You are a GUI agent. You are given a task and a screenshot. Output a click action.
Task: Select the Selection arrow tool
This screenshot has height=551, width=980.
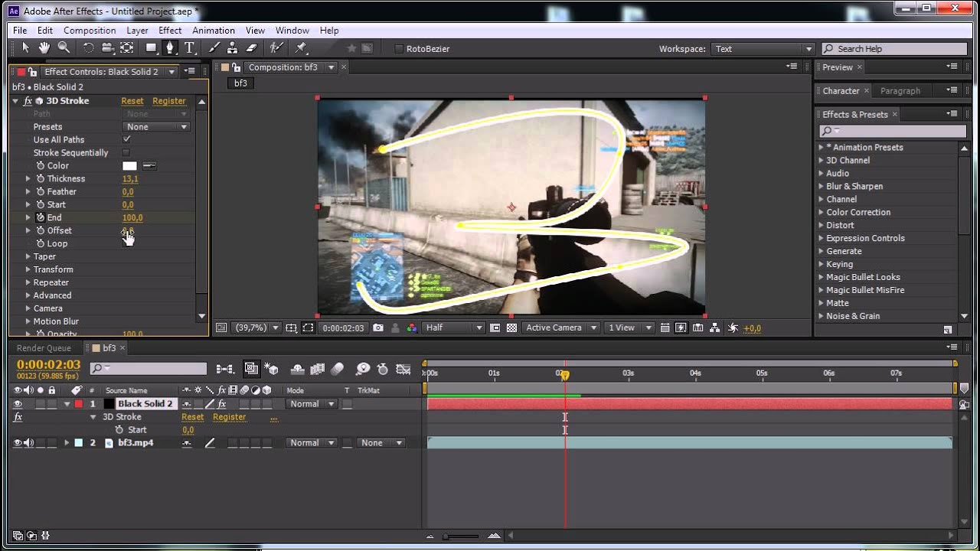point(25,48)
